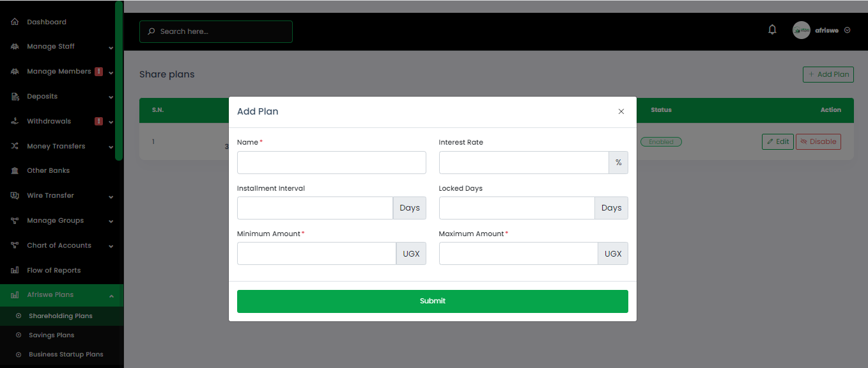Click the Status column header
Viewport: 868px width, 368px height.
pos(661,110)
